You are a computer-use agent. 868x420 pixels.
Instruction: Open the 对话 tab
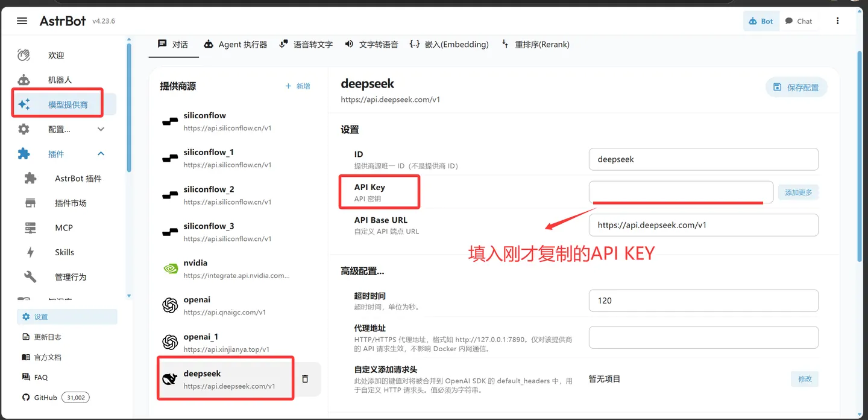click(x=174, y=44)
